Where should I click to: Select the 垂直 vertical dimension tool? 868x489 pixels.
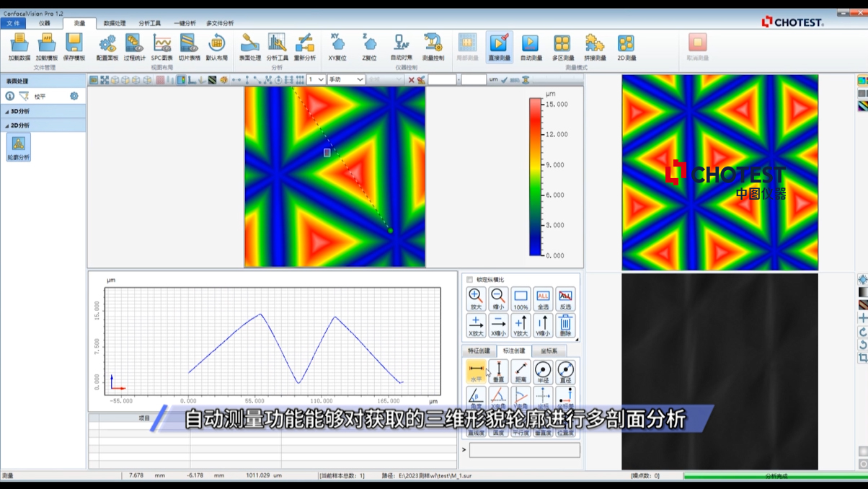click(498, 372)
